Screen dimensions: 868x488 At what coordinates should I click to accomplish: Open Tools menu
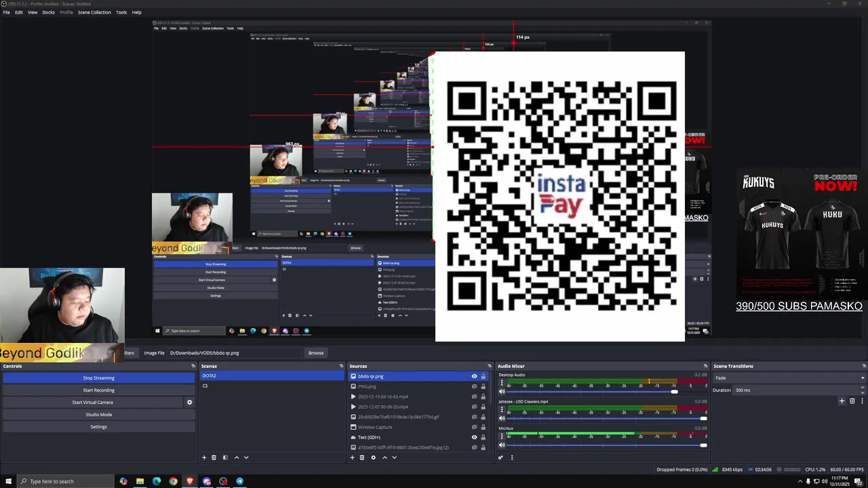(x=121, y=12)
